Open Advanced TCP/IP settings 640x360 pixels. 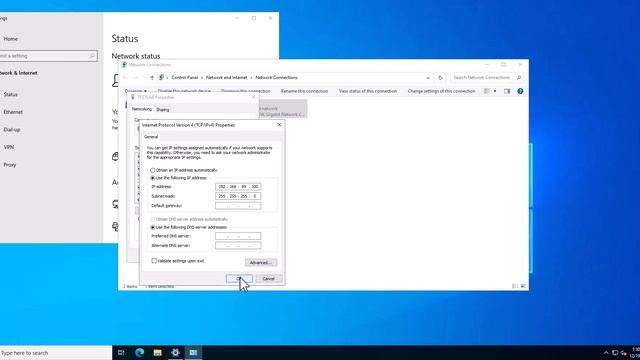click(261, 262)
